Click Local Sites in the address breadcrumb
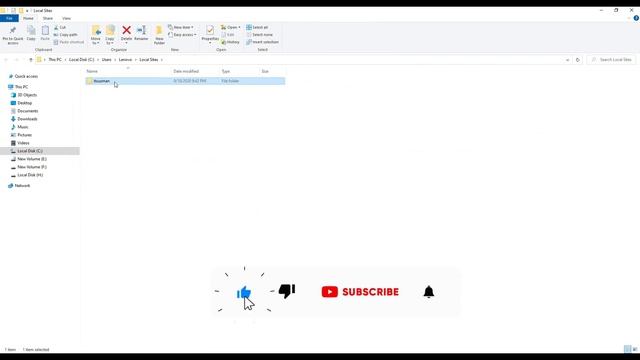This screenshot has width=640, height=360. pyautogui.click(x=149, y=60)
